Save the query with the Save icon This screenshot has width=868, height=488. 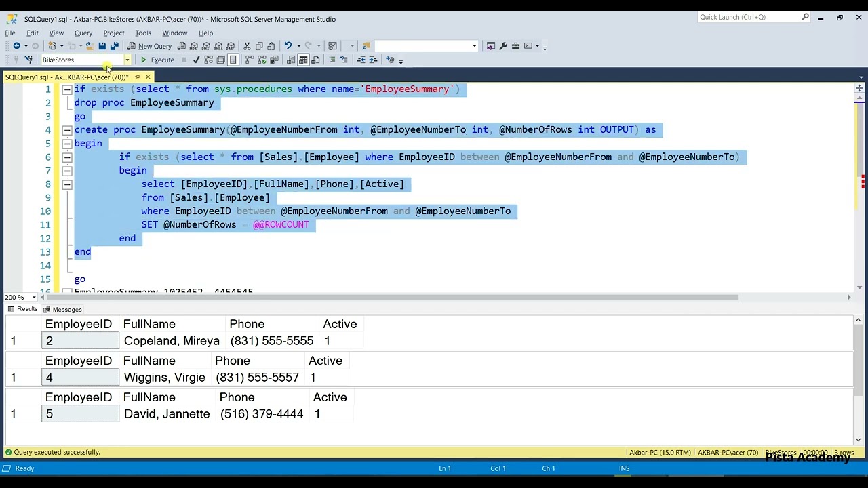click(102, 46)
